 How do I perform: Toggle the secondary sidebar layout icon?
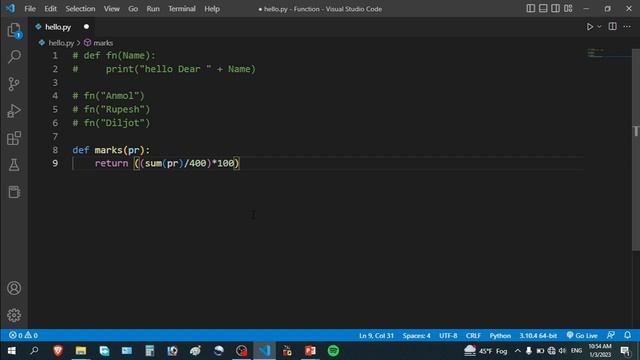click(x=556, y=9)
